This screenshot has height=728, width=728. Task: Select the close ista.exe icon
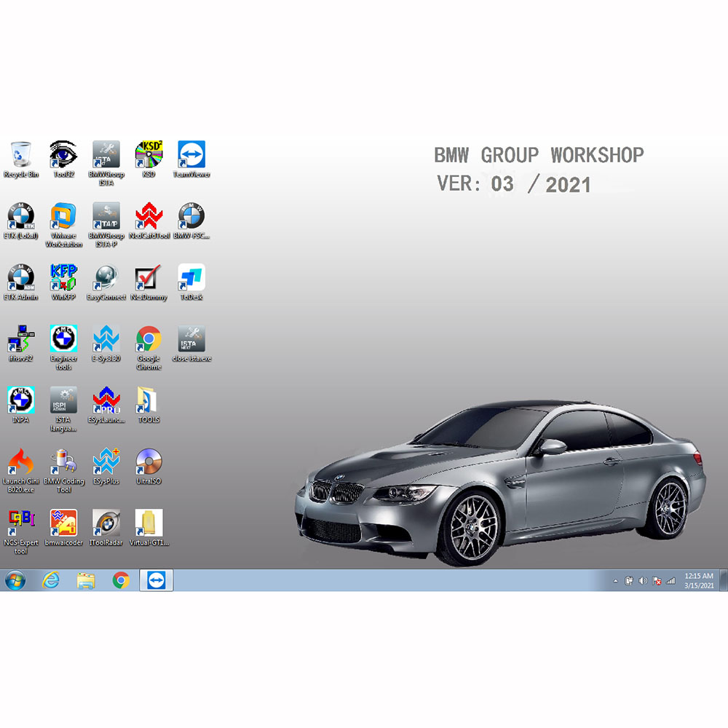(x=191, y=344)
